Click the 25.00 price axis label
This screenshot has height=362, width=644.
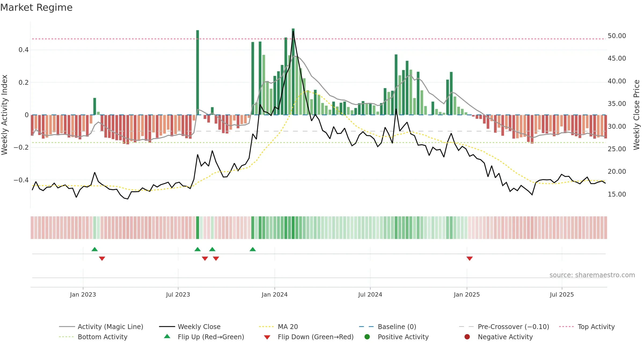[617, 149]
